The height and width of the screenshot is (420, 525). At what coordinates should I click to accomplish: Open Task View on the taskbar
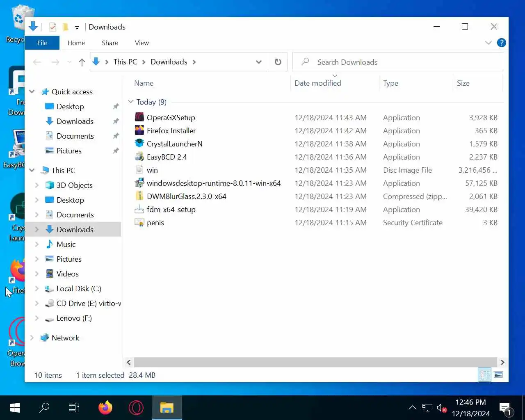click(74, 408)
